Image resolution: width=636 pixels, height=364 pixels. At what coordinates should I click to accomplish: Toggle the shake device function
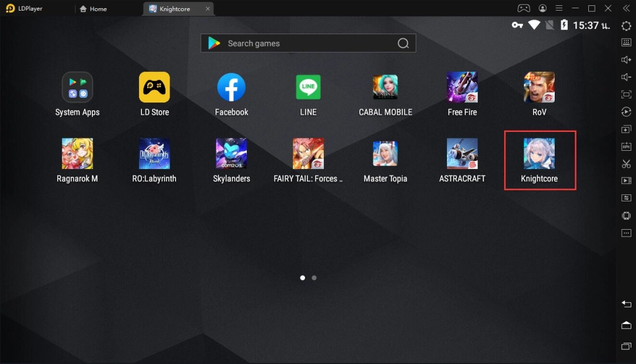point(626,215)
